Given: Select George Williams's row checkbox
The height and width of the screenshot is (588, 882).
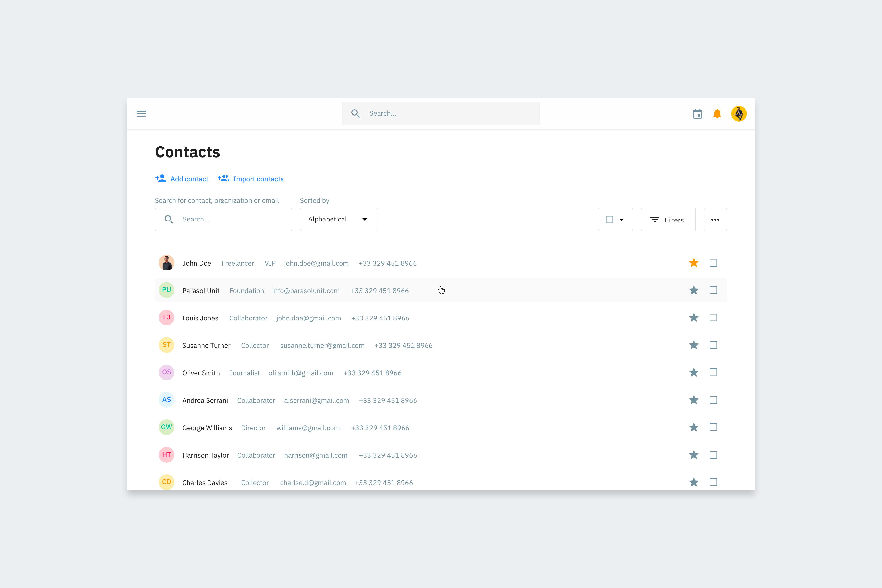Looking at the screenshot, I should (713, 427).
